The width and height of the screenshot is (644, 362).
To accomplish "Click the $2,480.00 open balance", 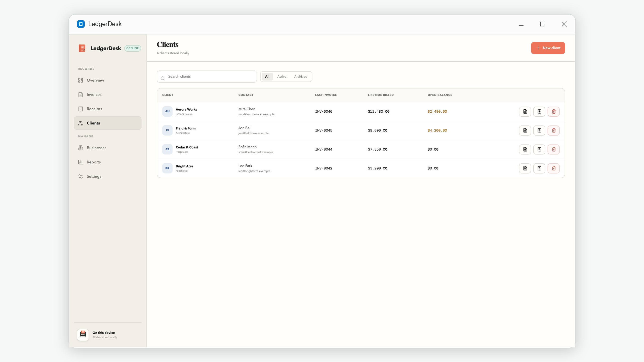I will 437,111.
